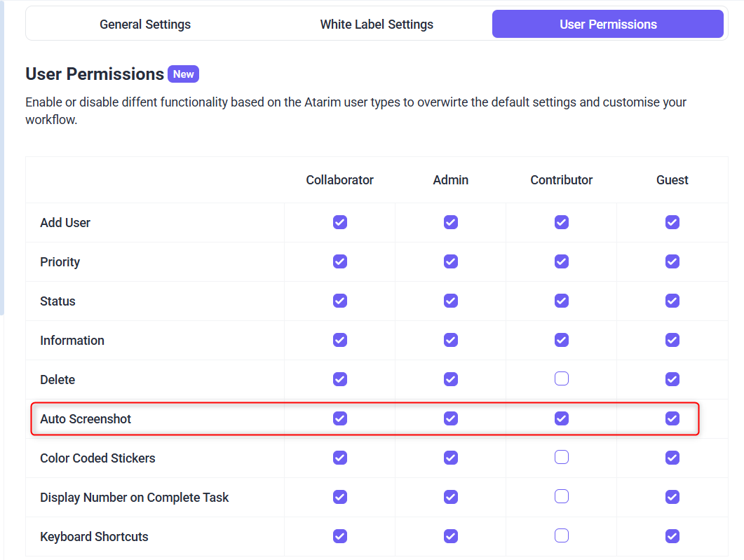Uncheck Display Number on Complete Task for Guest
Image resolution: width=744 pixels, height=560 pixels.
[x=672, y=497]
